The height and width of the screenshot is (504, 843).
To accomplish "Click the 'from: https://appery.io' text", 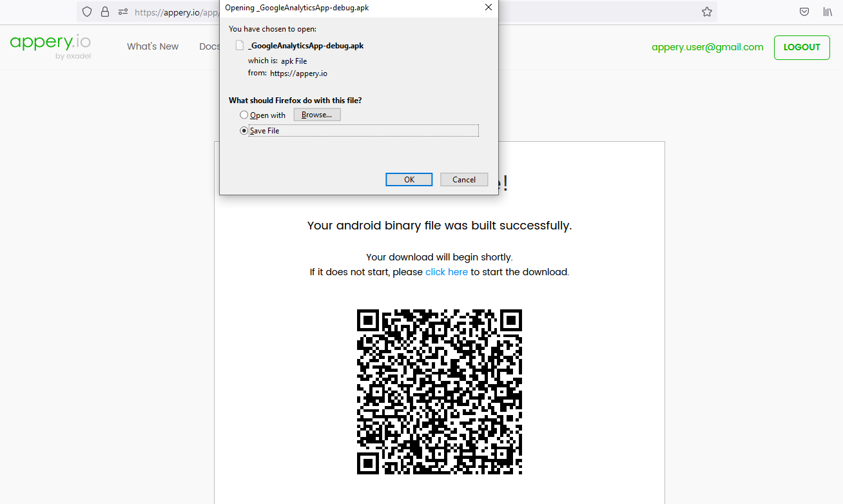I will (x=287, y=73).
